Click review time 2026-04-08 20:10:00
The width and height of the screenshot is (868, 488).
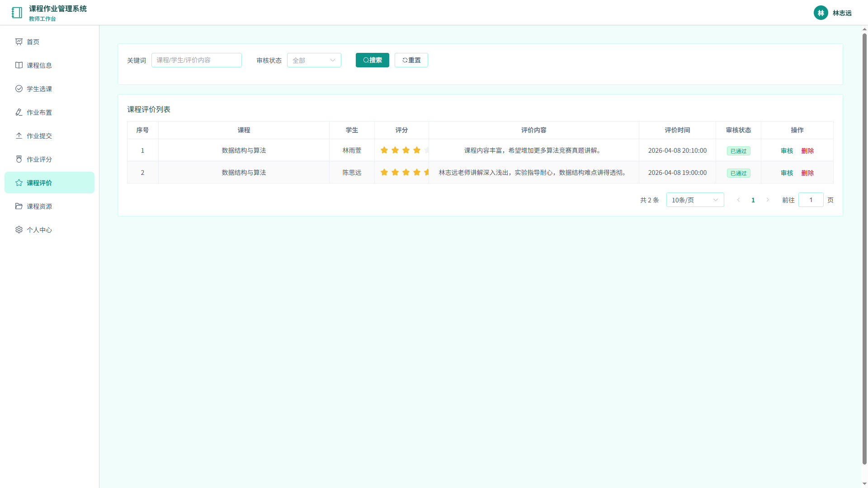click(x=677, y=150)
